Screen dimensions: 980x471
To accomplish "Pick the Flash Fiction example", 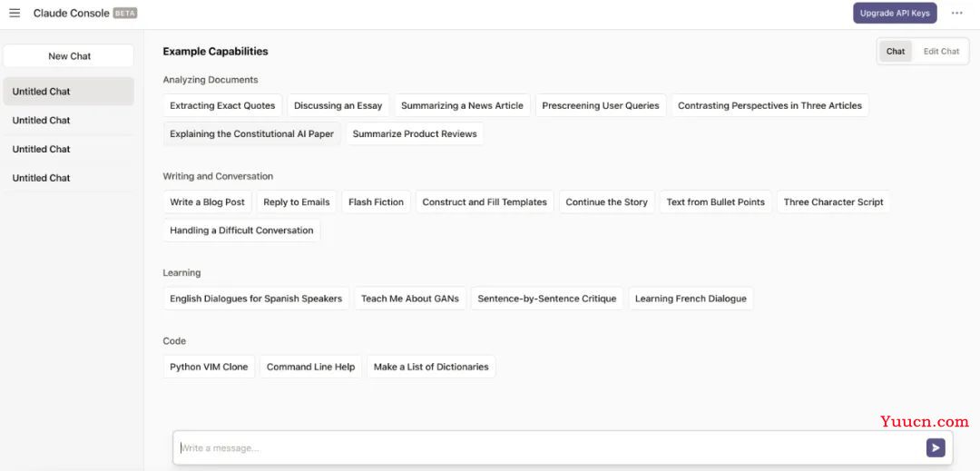I will point(376,201).
